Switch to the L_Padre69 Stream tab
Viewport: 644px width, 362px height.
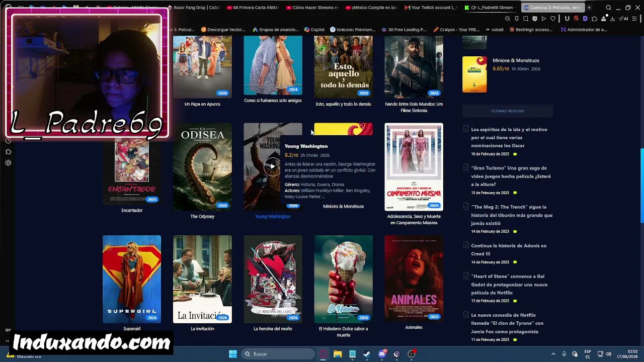tap(490, 8)
